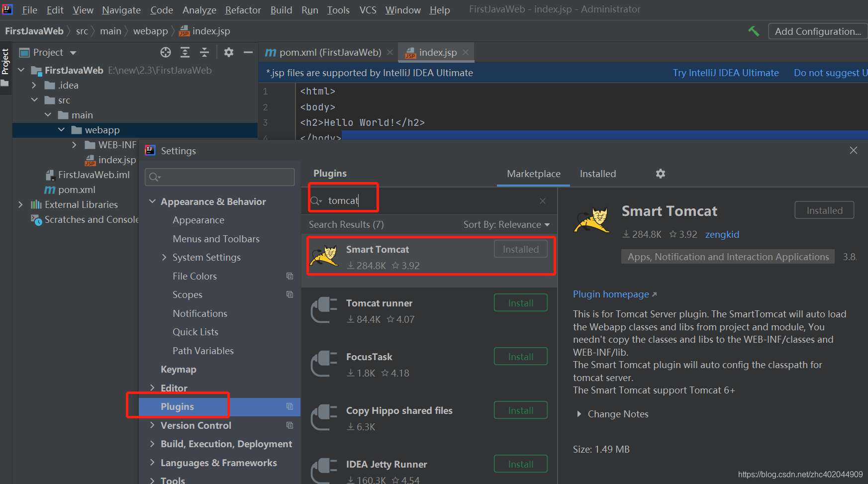Open the File menu
Screen dimensions: 868x484
click(x=29, y=10)
